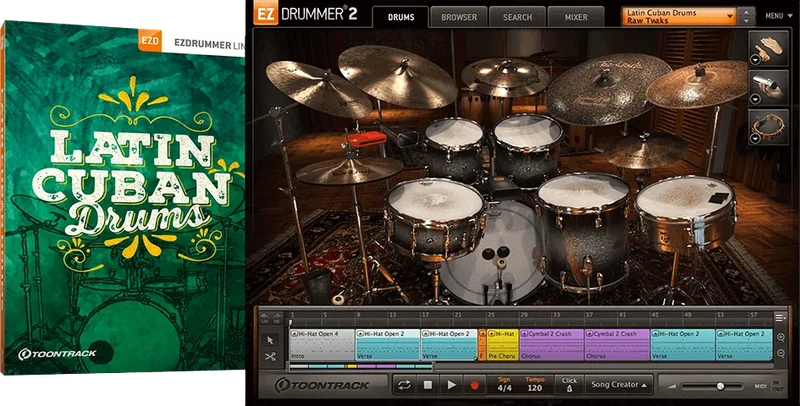This screenshot has height=406, width=800.
Task: Open the Song Creator panel
Action: [619, 385]
